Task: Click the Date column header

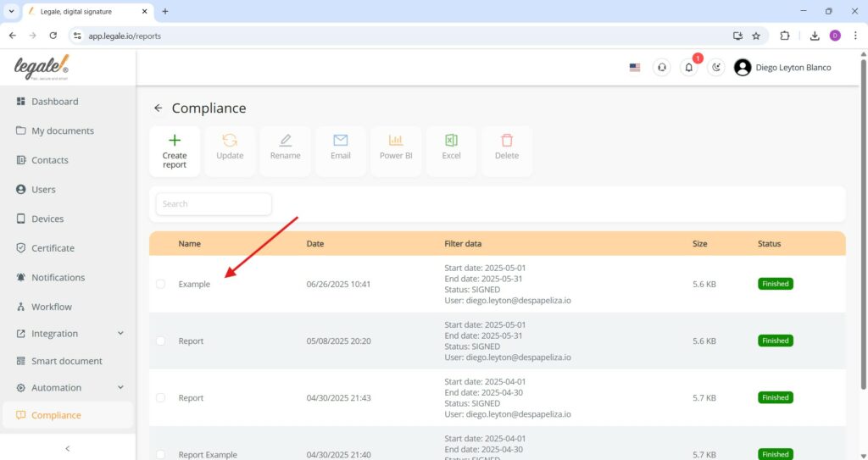Action: [315, 244]
